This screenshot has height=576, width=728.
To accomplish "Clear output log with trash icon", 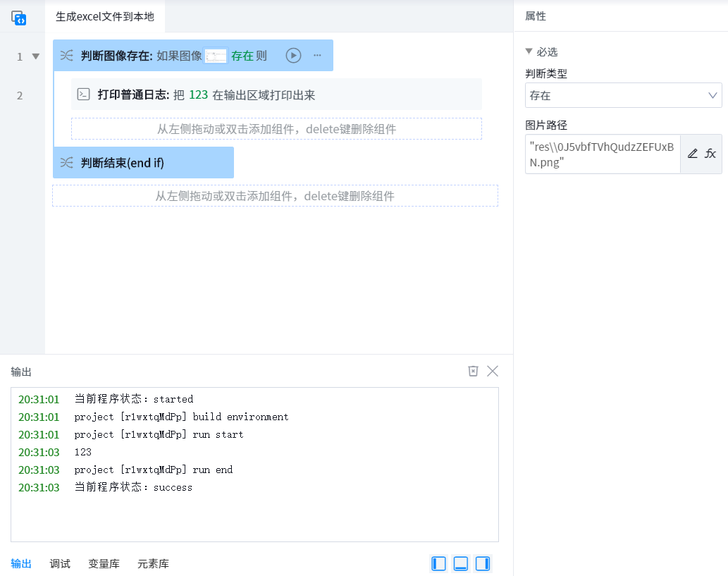I will coord(474,372).
